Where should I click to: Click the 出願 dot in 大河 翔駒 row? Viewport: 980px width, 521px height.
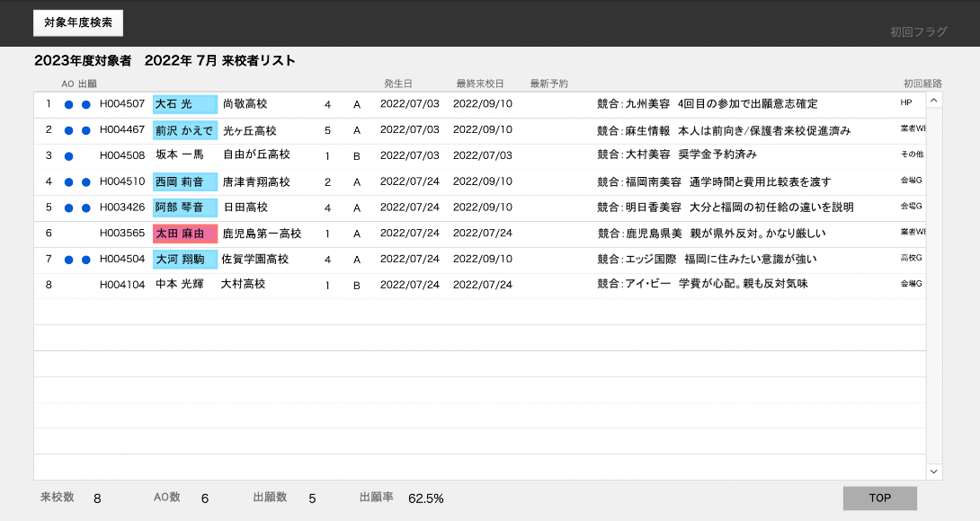(86, 260)
